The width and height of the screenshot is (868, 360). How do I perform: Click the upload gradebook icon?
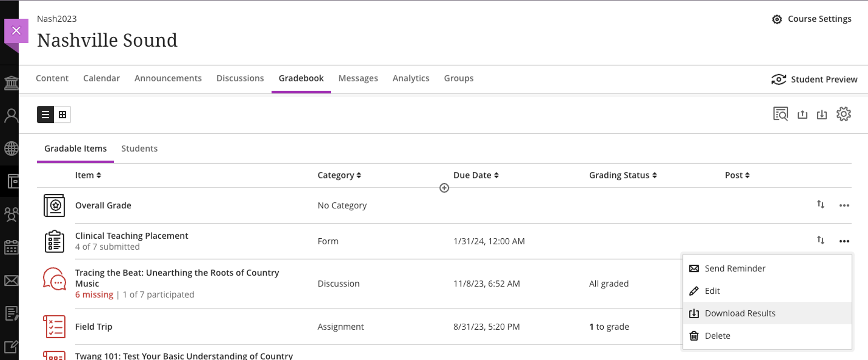802,115
